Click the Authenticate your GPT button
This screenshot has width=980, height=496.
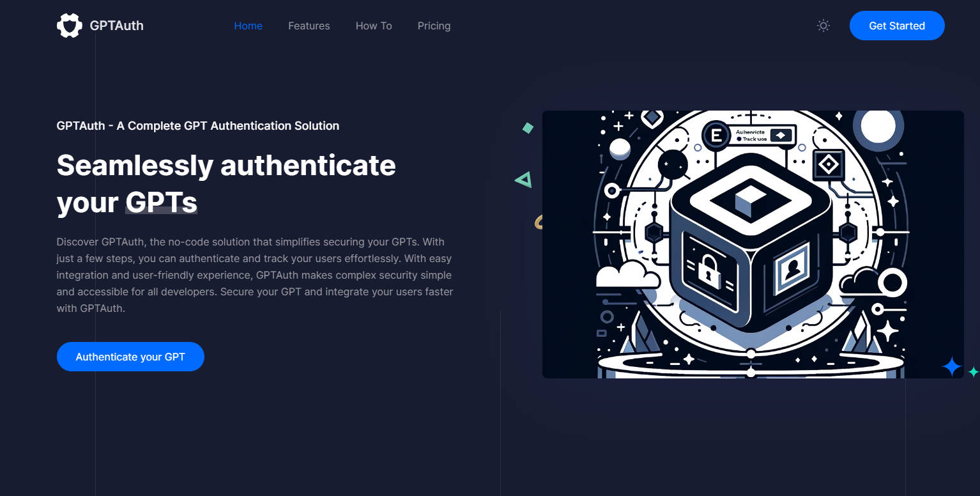tap(130, 357)
